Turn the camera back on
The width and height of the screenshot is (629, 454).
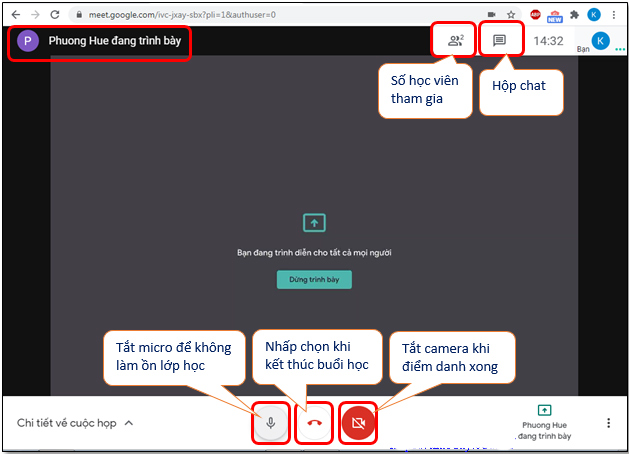point(359,423)
